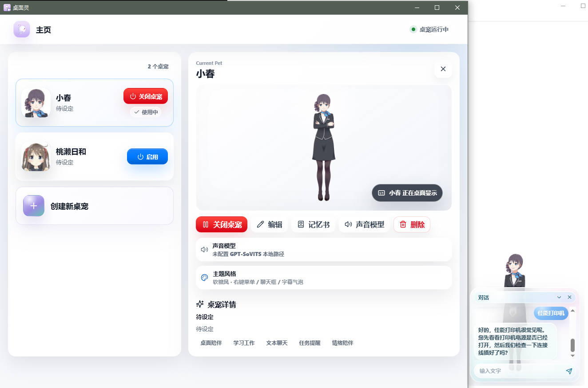
Task: Select the 任务提醒 tag
Action: coord(310,343)
